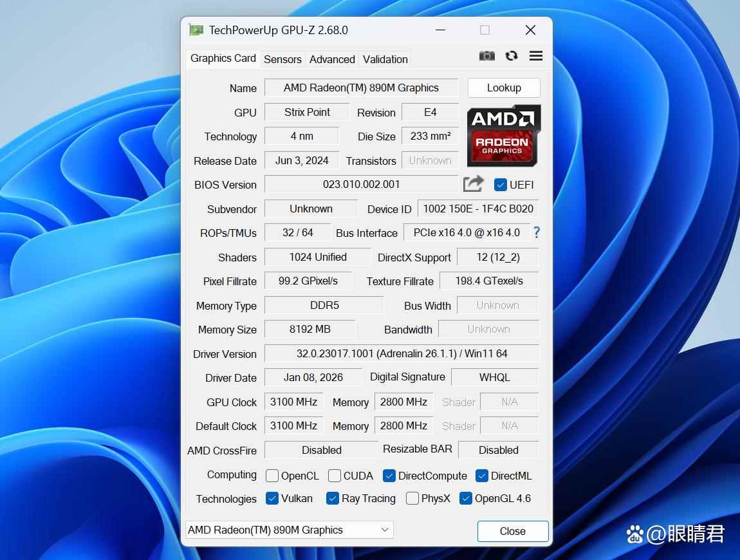
Task: Toggle the DirectCompute checkbox
Action: (389, 476)
